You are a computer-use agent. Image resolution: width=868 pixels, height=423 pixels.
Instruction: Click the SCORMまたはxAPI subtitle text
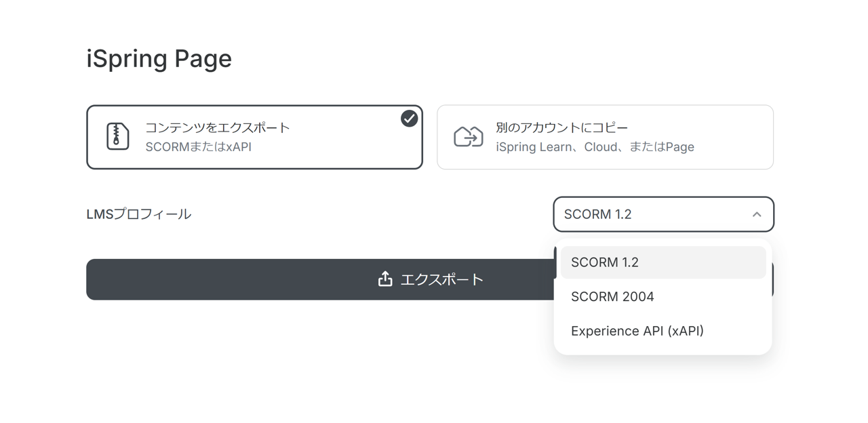coord(198,146)
